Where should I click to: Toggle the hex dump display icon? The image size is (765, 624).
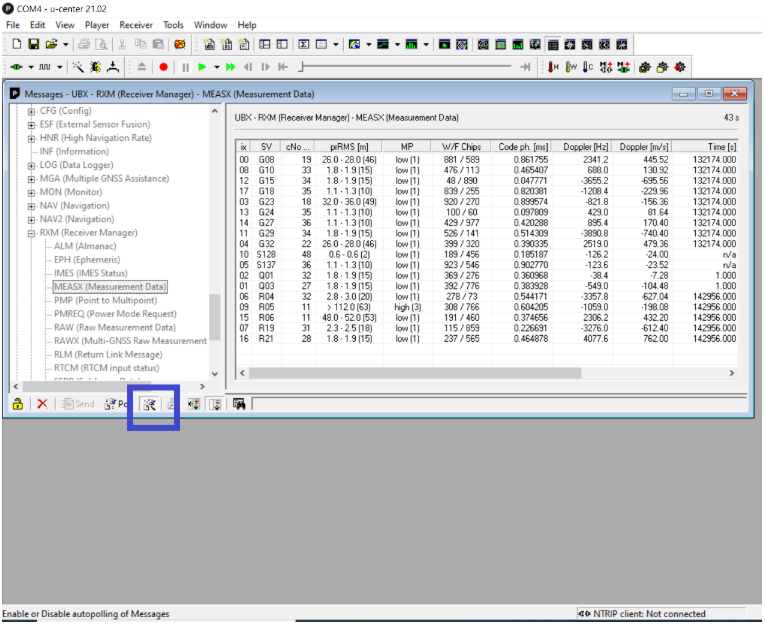point(194,403)
